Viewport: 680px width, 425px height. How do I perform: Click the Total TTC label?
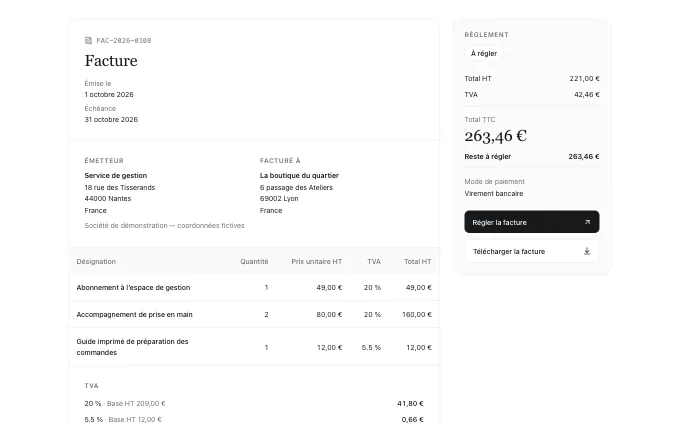pos(480,120)
